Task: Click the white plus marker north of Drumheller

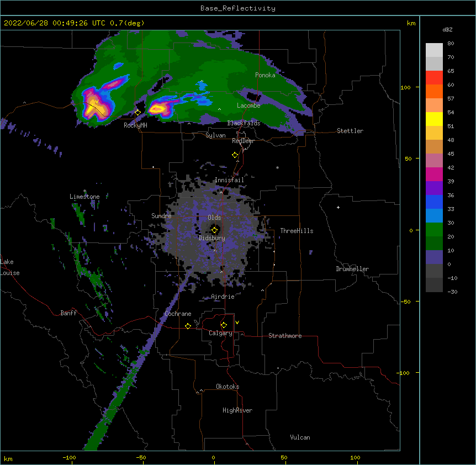Action: 338,207
